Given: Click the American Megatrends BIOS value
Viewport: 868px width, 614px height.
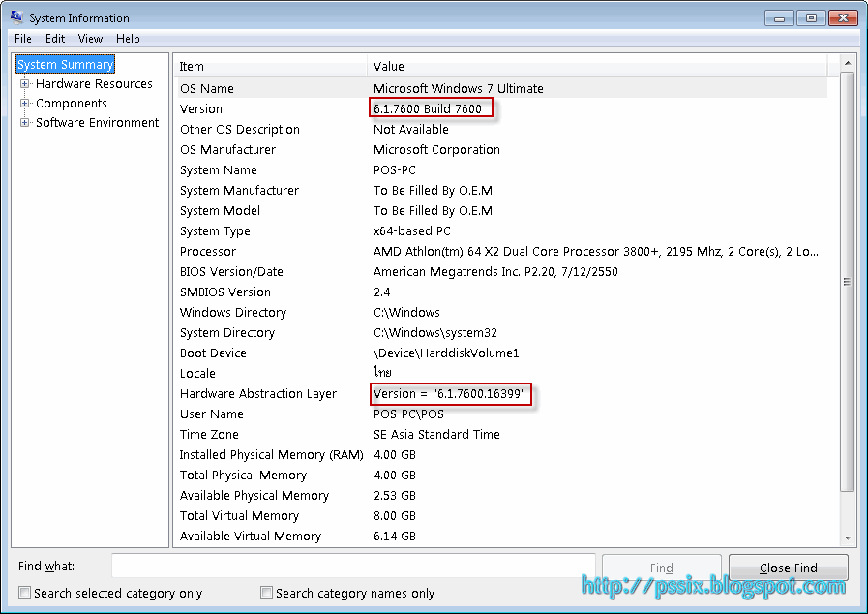Looking at the screenshot, I should [x=495, y=271].
